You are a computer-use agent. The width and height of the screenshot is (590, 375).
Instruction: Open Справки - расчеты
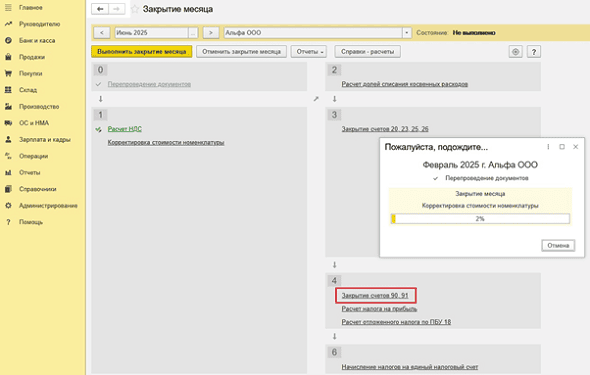[368, 52]
